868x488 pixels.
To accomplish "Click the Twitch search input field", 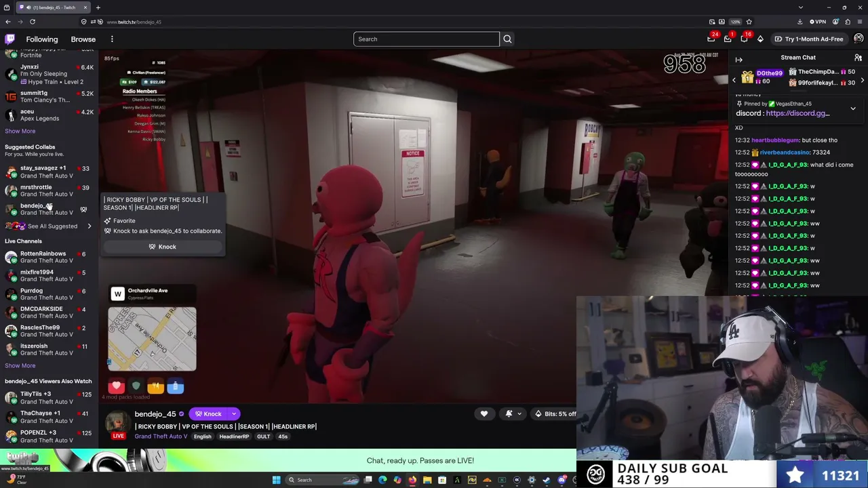I will [x=427, y=39].
